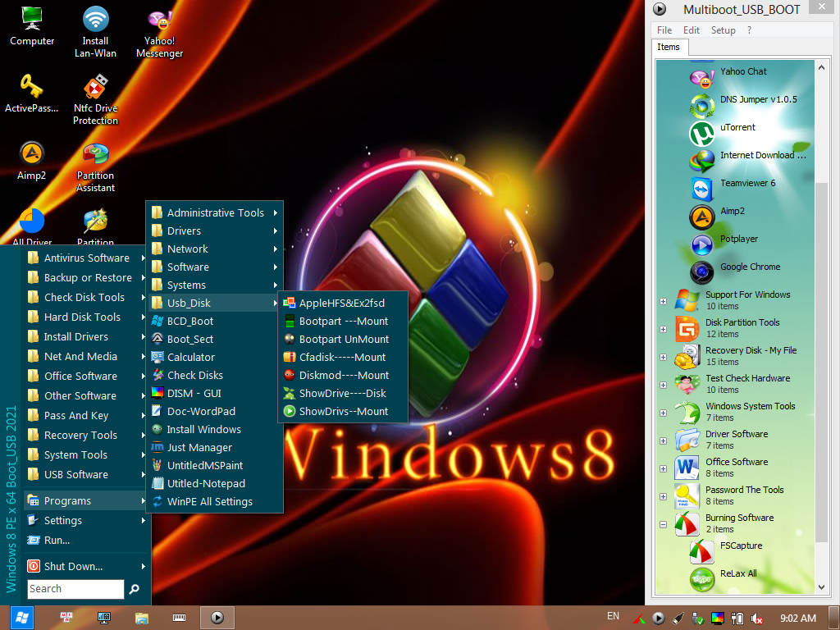Open the ? help menu
Viewport: 840px width, 630px height.
click(x=749, y=30)
